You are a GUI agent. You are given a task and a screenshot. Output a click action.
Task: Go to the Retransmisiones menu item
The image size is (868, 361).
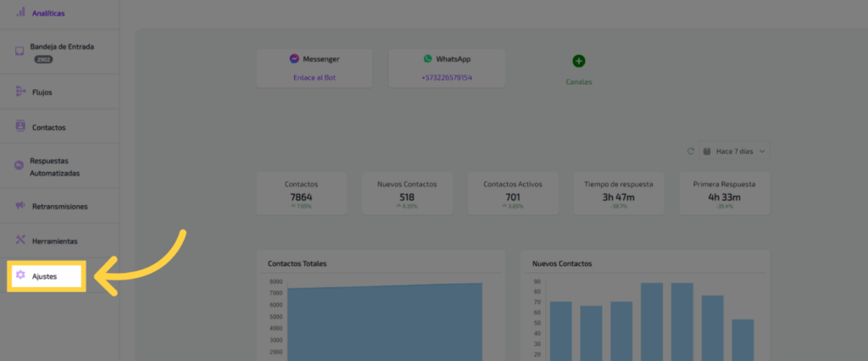[59, 207]
